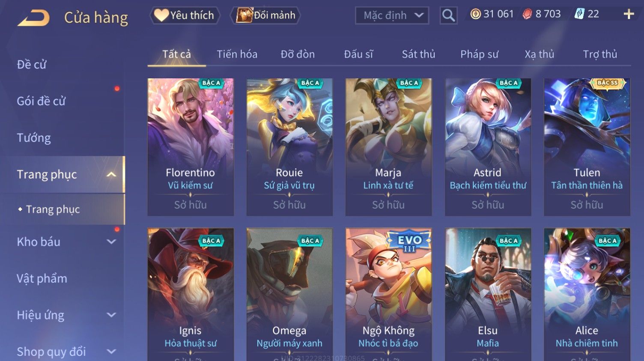The height and width of the screenshot is (361, 644).
Task: Open Yêu thích heart favorites
Action: tap(185, 15)
